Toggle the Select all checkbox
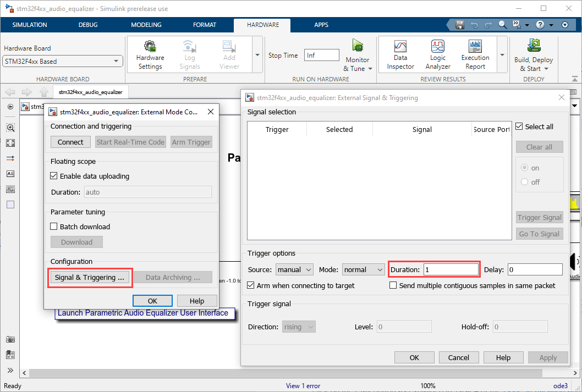582x392 pixels. click(x=519, y=126)
